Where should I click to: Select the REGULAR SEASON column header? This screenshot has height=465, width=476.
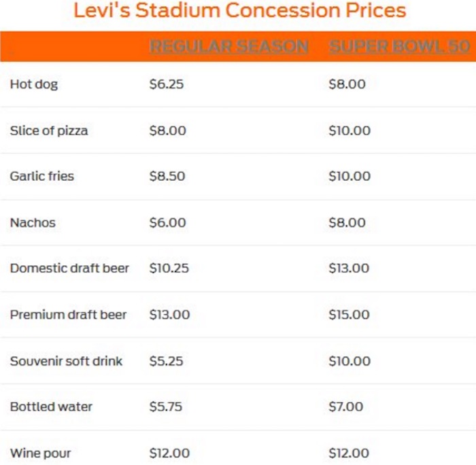pos(228,47)
